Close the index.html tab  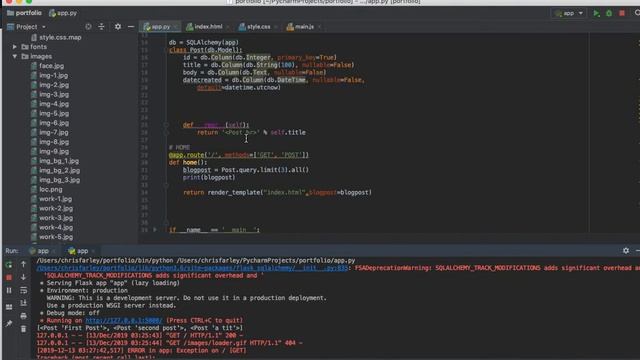[228, 27]
